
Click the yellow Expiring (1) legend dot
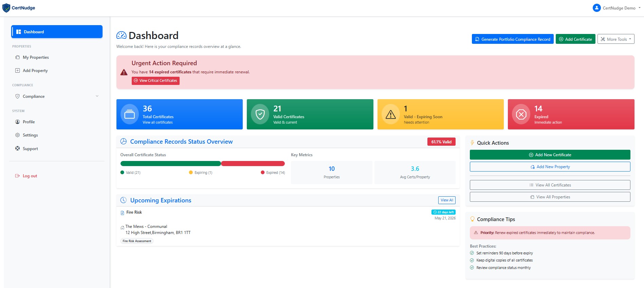pyautogui.click(x=191, y=173)
